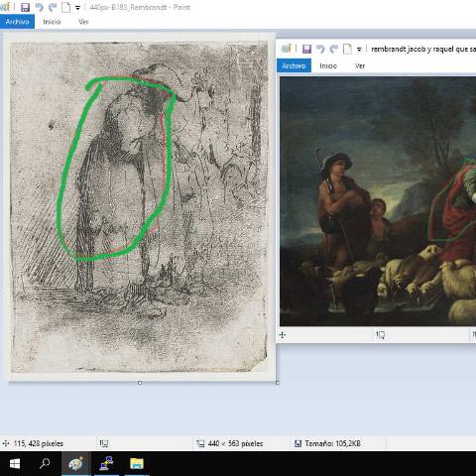
Task: Open Ver tab in right Paint window
Action: click(360, 65)
